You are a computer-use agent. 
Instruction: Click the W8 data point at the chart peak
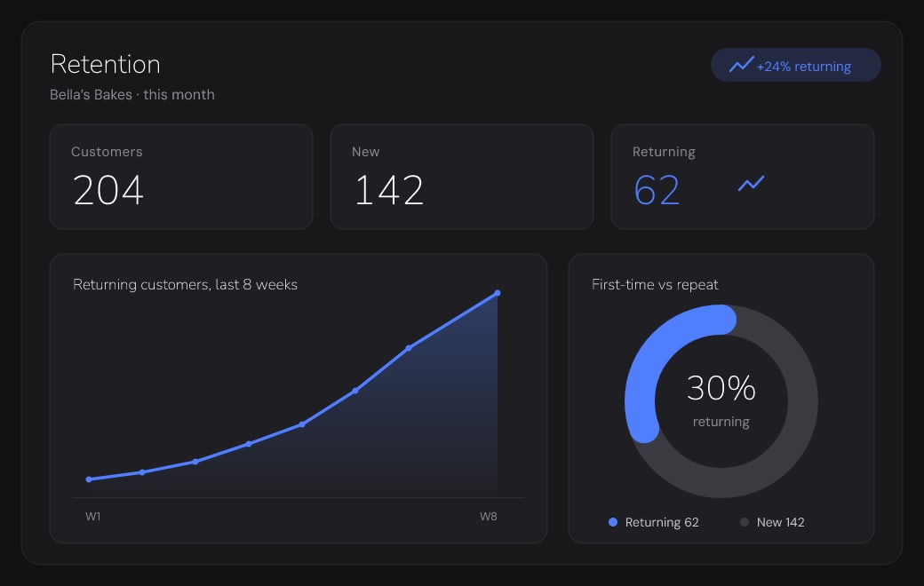pyautogui.click(x=498, y=293)
